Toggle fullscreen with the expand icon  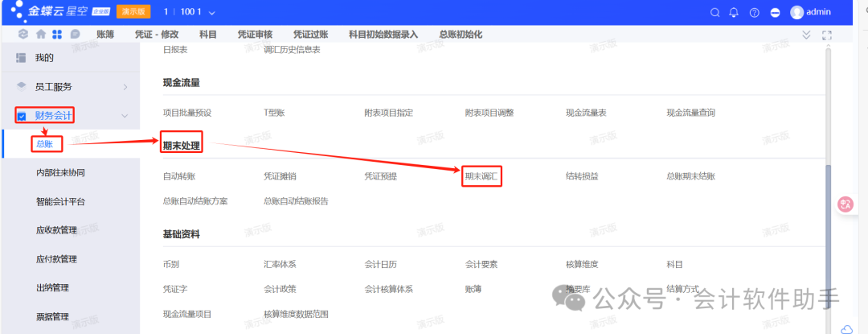[826, 35]
